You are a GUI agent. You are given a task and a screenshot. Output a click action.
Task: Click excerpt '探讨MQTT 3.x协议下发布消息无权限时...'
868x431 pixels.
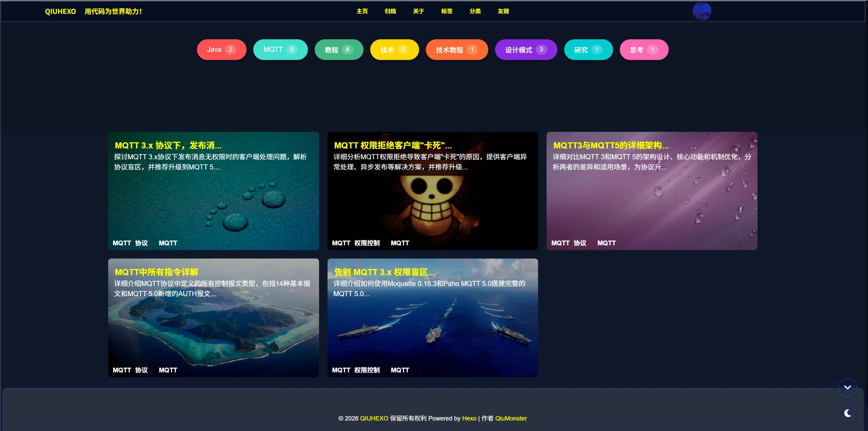coord(210,162)
